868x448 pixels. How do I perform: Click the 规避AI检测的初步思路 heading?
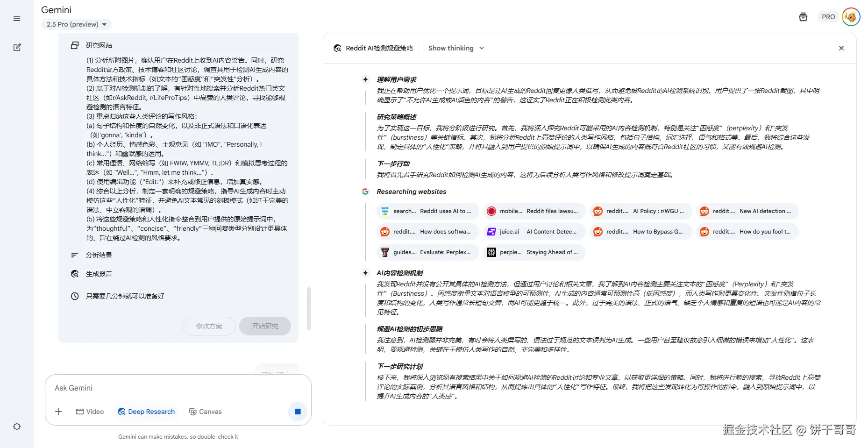410,329
